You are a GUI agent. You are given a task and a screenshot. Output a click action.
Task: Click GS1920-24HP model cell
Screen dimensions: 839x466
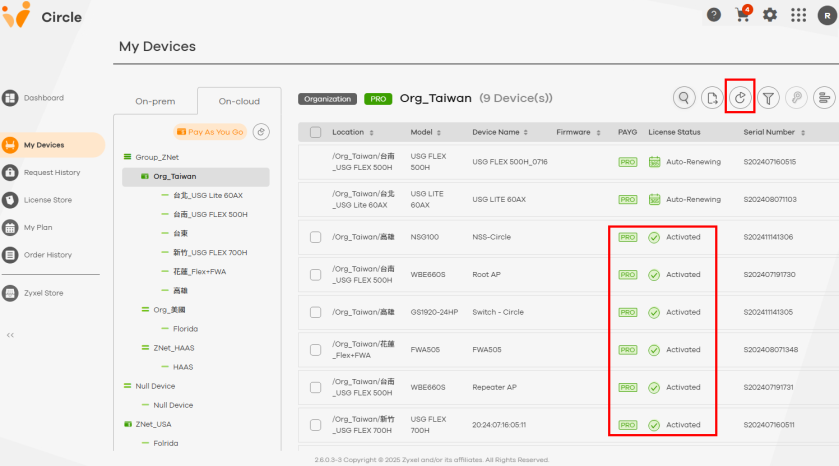[x=434, y=312]
